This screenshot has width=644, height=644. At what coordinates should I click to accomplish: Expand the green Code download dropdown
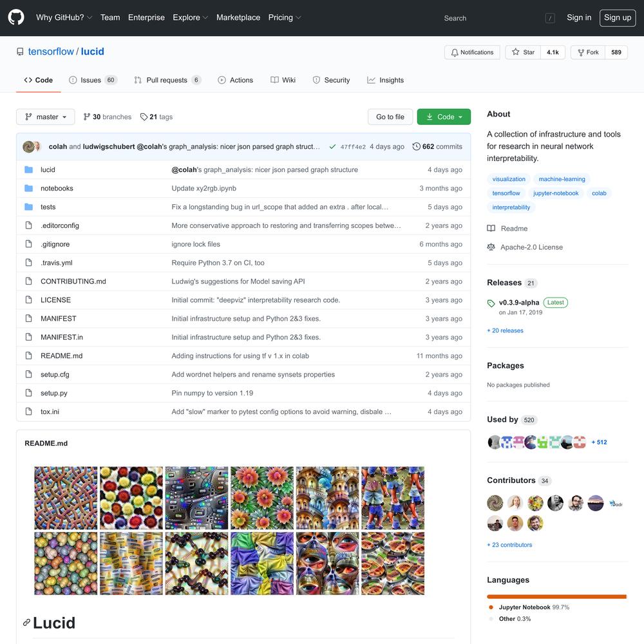pyautogui.click(x=444, y=117)
